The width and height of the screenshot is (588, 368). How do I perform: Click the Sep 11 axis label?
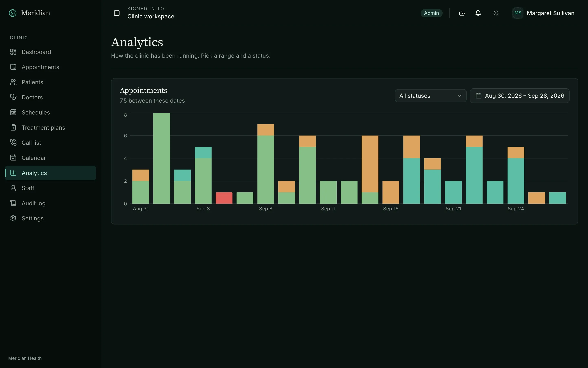(x=328, y=209)
